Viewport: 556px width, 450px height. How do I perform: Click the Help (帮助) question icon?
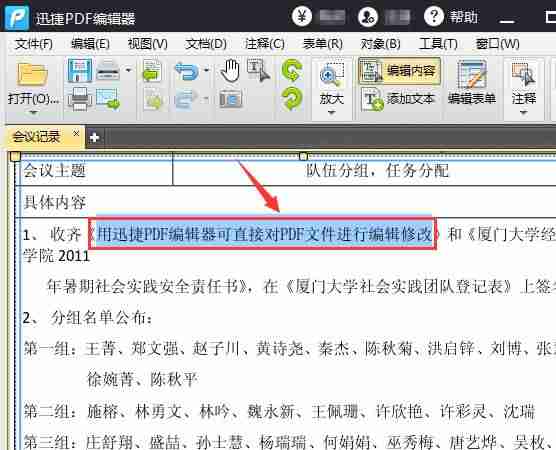[434, 16]
